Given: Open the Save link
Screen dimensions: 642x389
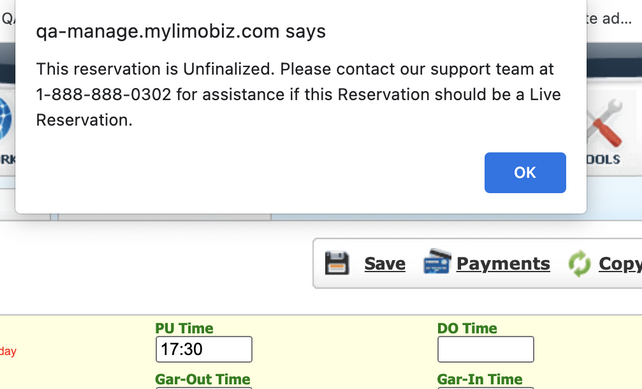Looking at the screenshot, I should pos(384,263).
